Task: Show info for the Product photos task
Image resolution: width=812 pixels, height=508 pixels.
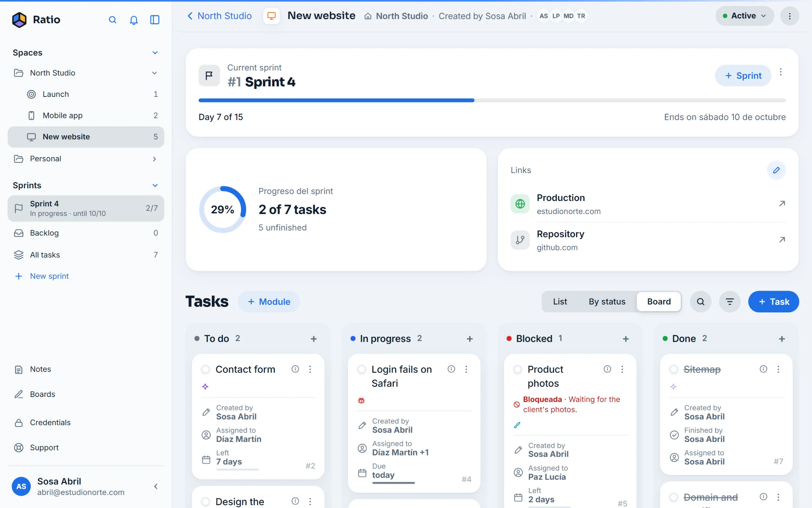Action: tap(607, 369)
